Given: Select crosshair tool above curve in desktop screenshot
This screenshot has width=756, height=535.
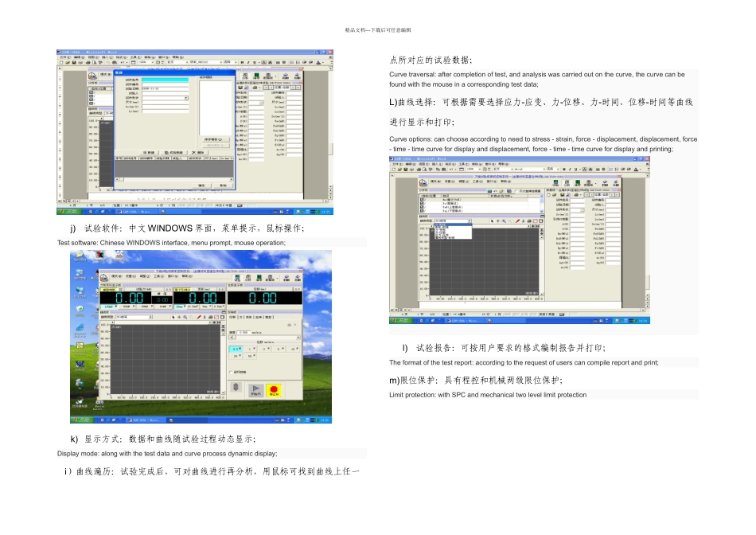Looking at the screenshot, I should click(x=179, y=317).
